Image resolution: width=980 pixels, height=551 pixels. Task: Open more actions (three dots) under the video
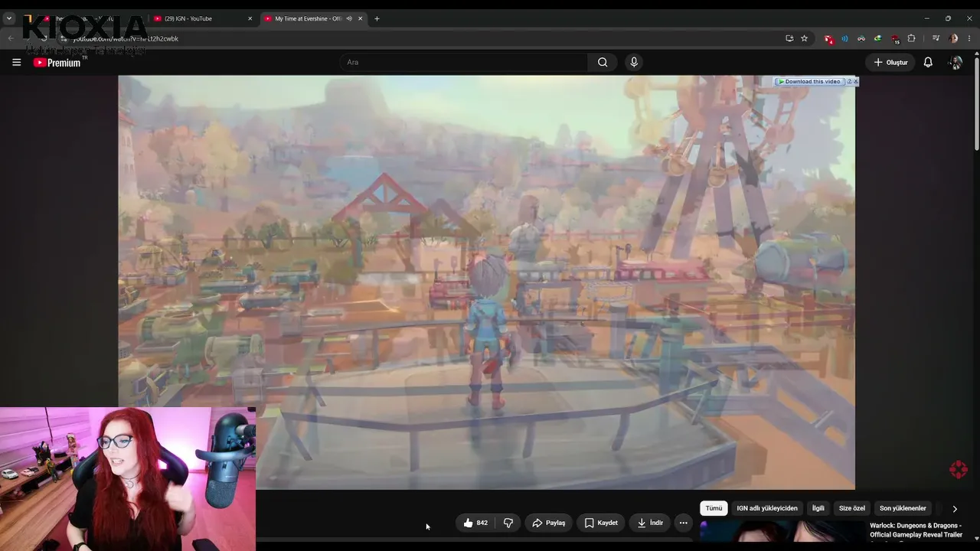683,523
